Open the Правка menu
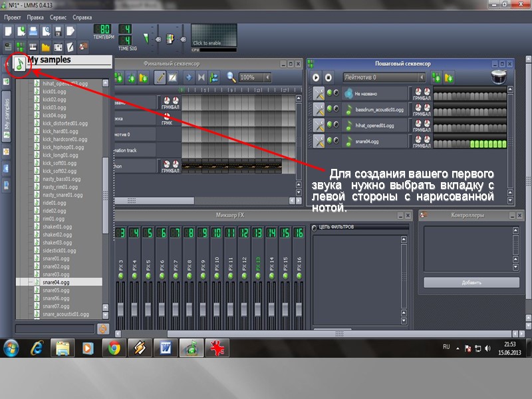Viewport: 532px width, 399px height. pos(35,17)
